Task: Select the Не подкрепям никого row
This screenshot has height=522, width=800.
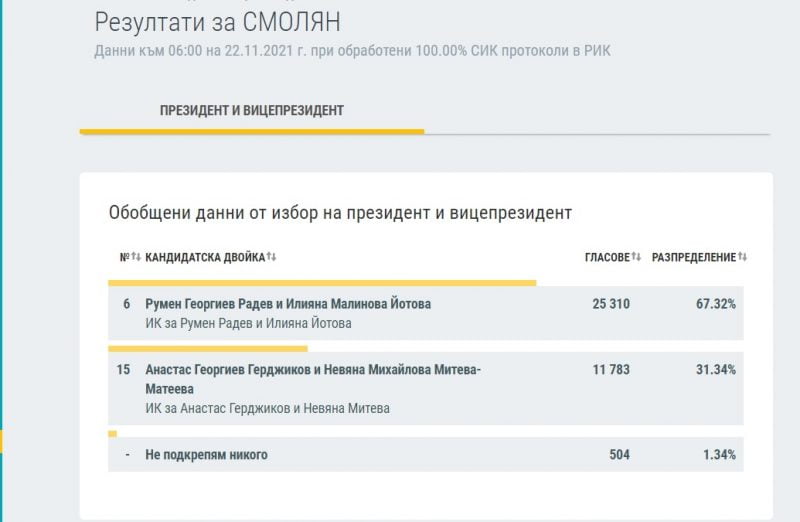Action: tap(426, 454)
